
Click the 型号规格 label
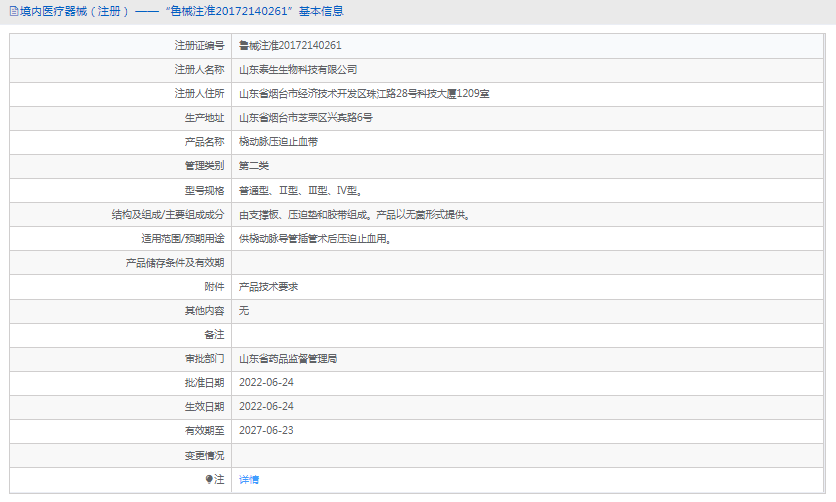204,190
